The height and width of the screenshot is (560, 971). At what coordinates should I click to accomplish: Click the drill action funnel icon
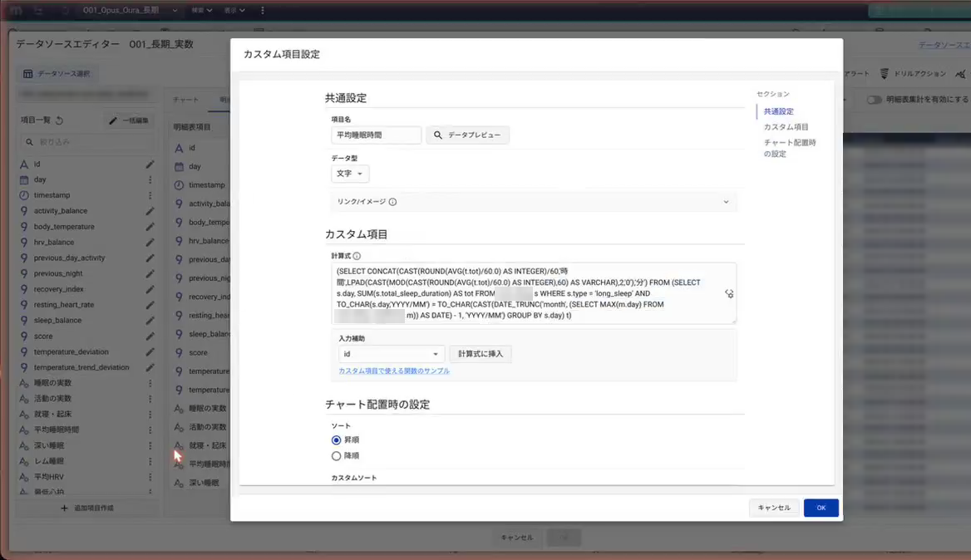[x=885, y=74]
